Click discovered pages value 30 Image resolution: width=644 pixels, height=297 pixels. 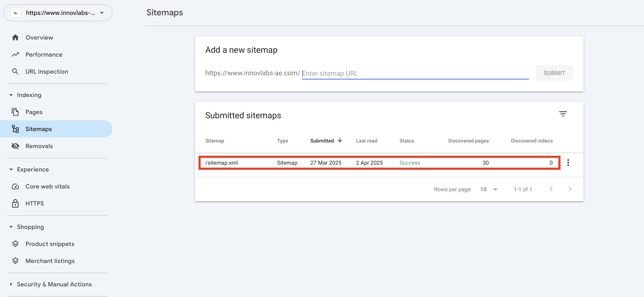486,163
